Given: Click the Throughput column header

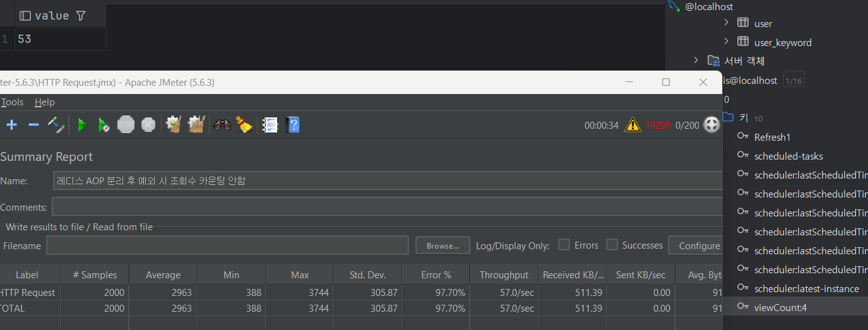Looking at the screenshot, I should coord(504,274).
